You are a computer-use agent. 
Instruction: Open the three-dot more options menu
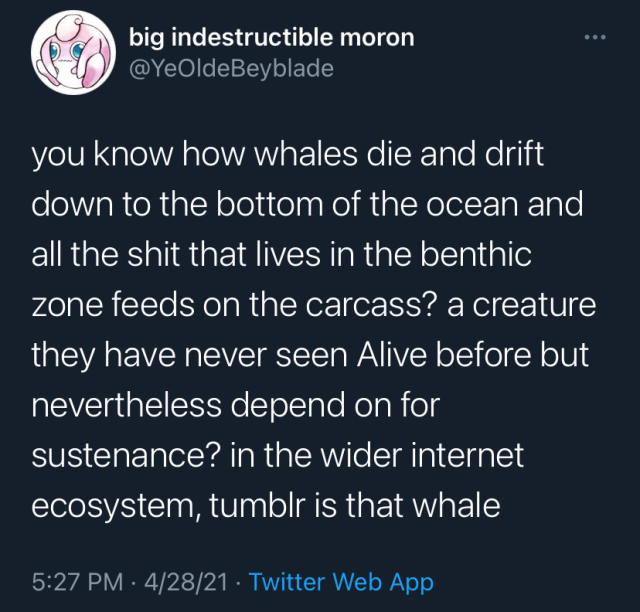595,39
